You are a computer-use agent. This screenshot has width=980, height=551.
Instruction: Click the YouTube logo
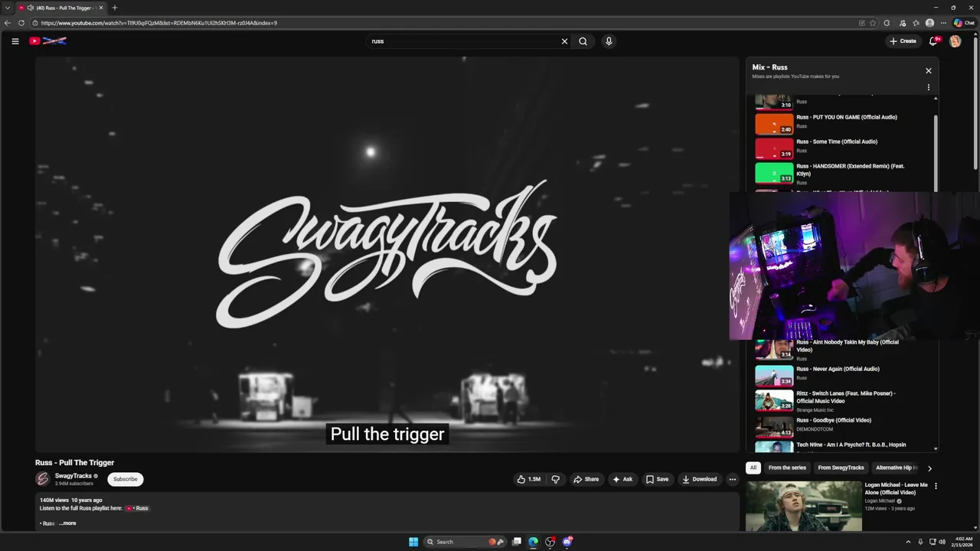tap(47, 41)
